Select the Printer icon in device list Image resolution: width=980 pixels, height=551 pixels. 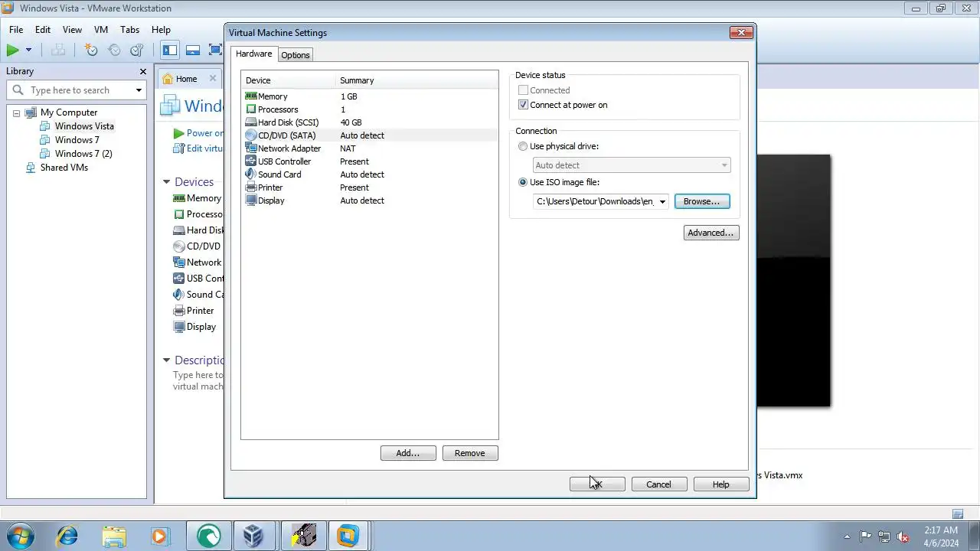point(251,187)
